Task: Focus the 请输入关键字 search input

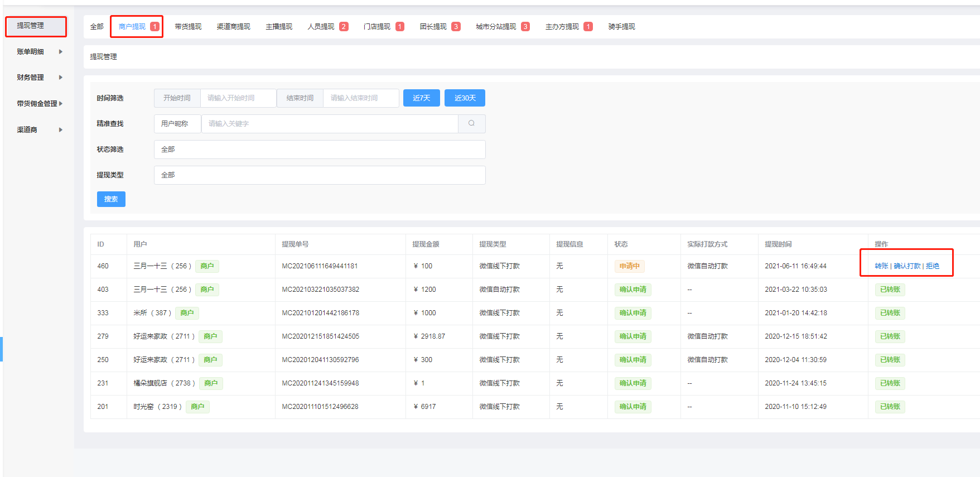Action: [x=330, y=124]
